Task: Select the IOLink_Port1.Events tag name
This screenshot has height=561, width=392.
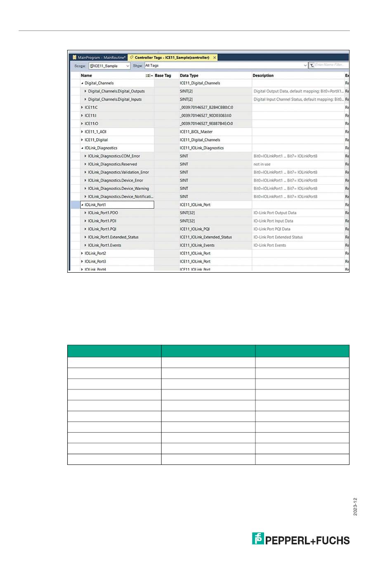Action: click(x=104, y=245)
